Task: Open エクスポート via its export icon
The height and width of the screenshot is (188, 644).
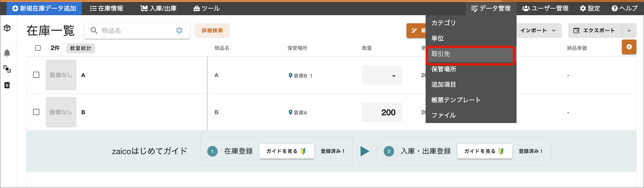Action: pyautogui.click(x=577, y=30)
